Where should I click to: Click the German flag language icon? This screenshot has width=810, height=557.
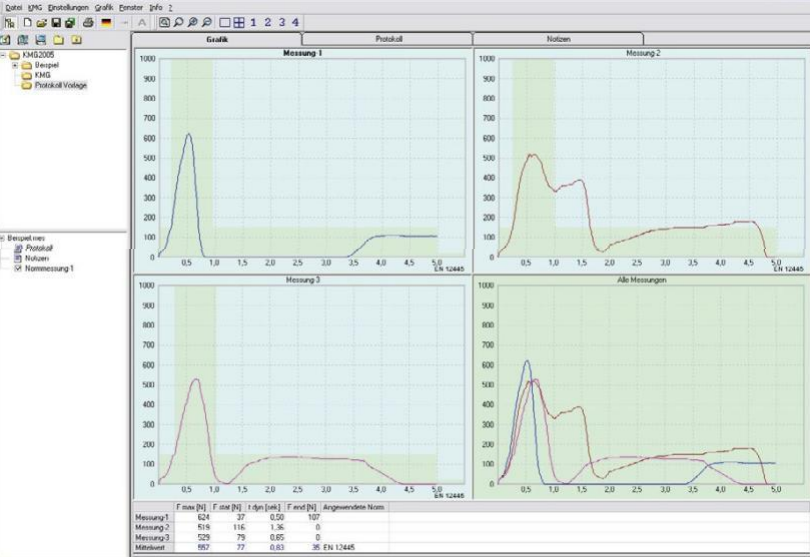[106, 22]
